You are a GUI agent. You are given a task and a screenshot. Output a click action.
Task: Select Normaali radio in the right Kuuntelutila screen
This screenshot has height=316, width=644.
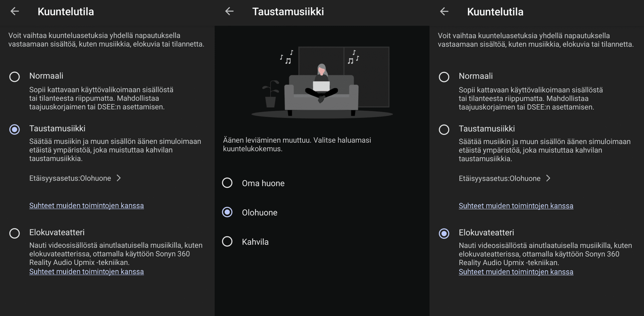point(444,77)
